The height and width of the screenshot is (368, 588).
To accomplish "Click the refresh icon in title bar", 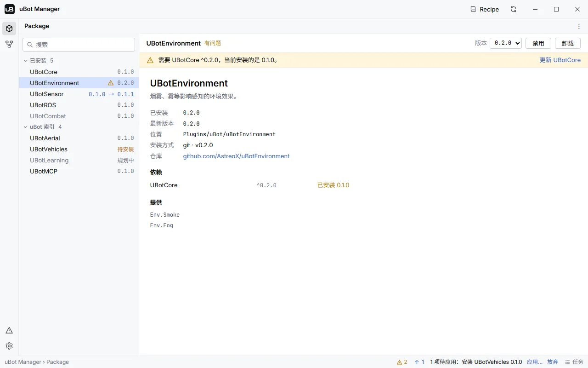I will click(514, 9).
